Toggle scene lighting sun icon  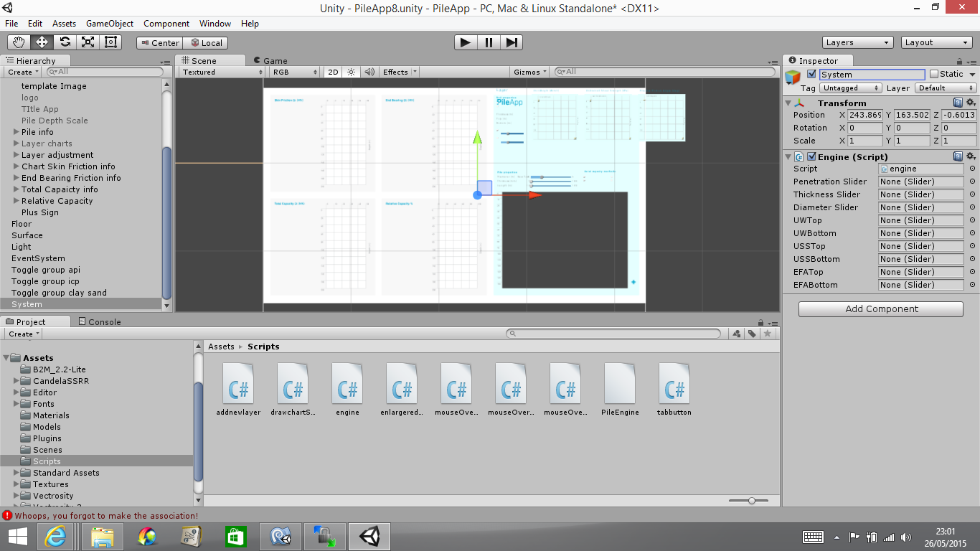[x=351, y=72]
